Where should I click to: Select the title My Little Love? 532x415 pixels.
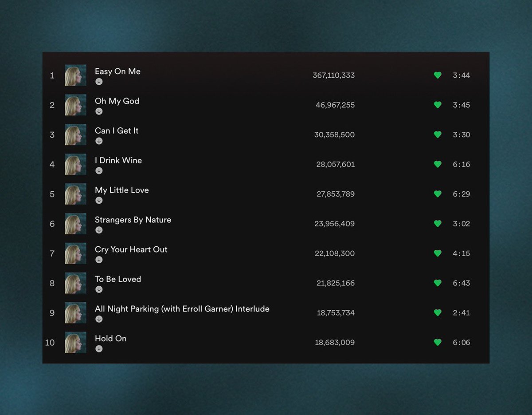(x=122, y=190)
